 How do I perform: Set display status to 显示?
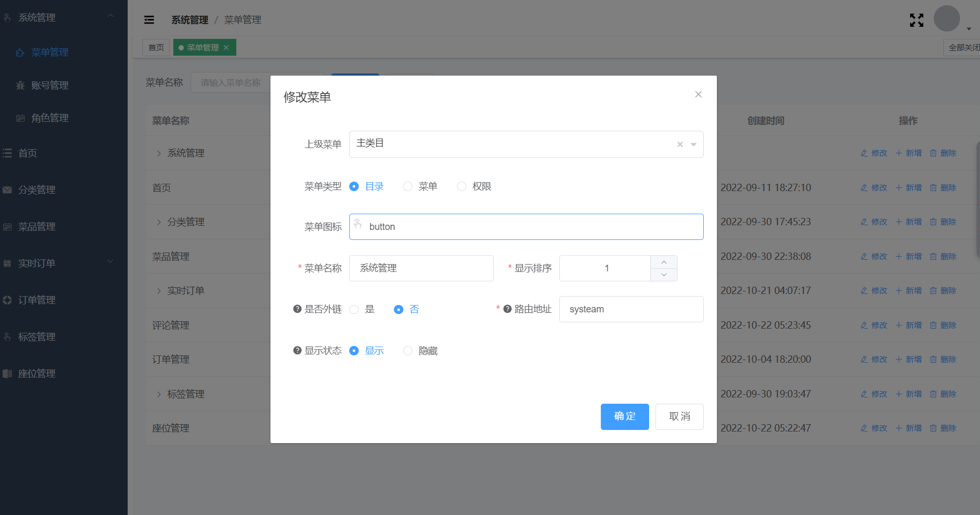(x=367, y=351)
